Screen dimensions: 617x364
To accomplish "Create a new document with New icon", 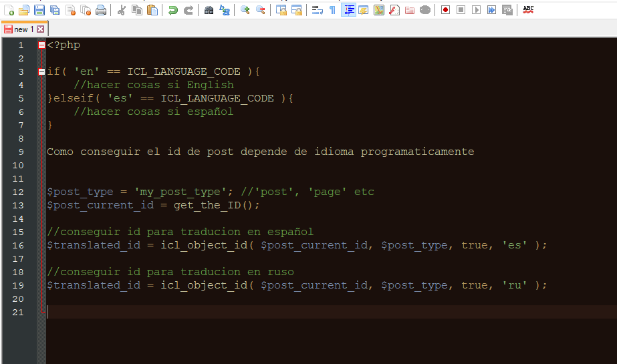I will pos(9,10).
